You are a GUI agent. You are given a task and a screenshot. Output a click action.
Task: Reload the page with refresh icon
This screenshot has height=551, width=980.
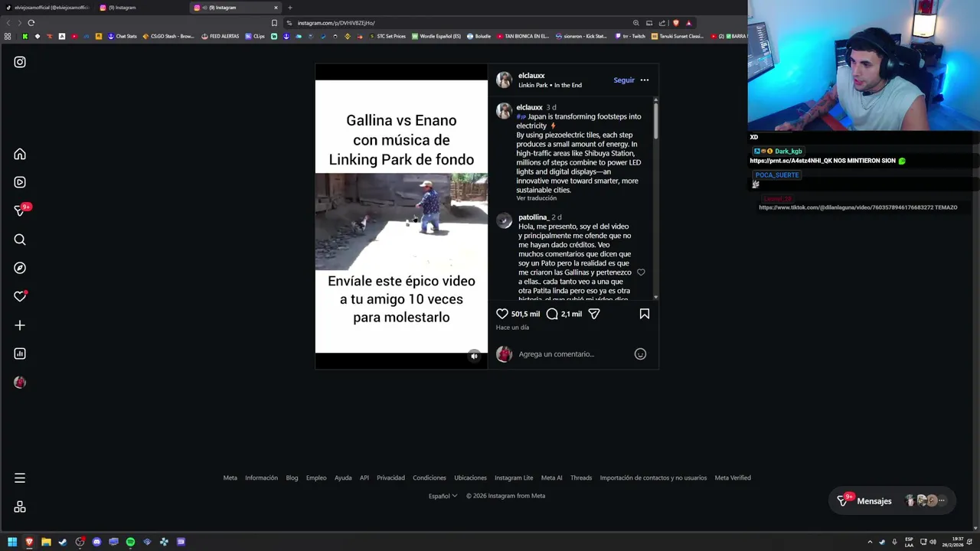tap(31, 23)
